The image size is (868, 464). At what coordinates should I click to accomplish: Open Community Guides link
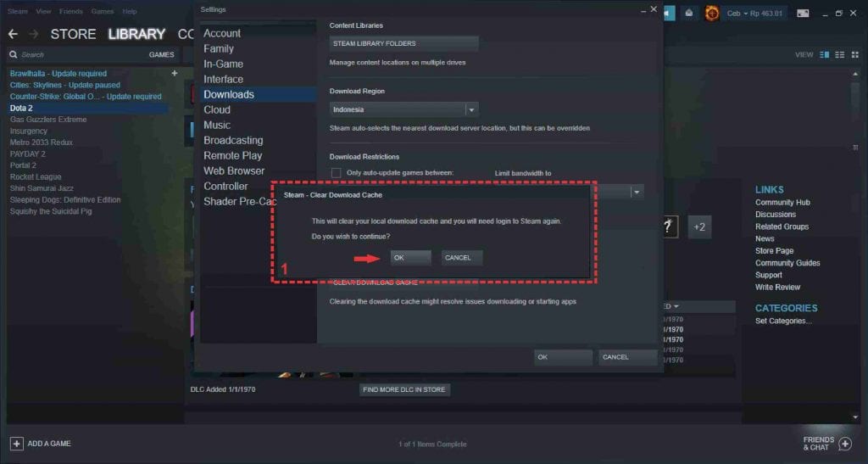[x=787, y=263]
